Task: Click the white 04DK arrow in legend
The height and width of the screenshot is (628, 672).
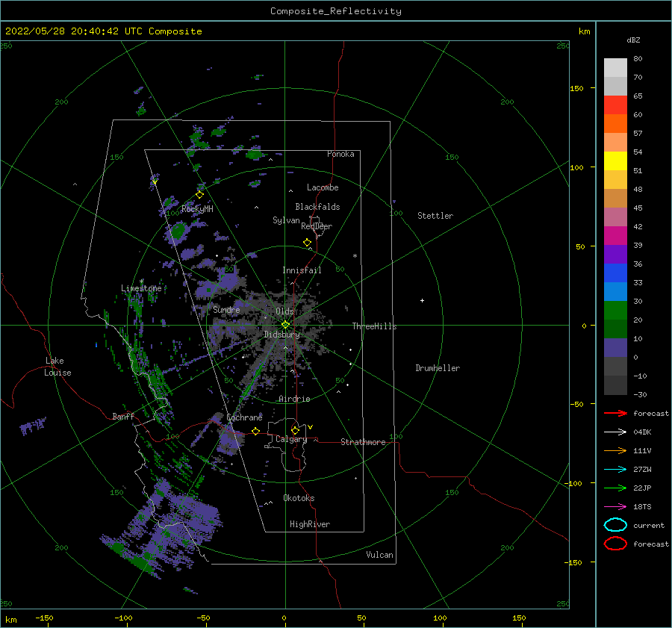Action: [615, 432]
